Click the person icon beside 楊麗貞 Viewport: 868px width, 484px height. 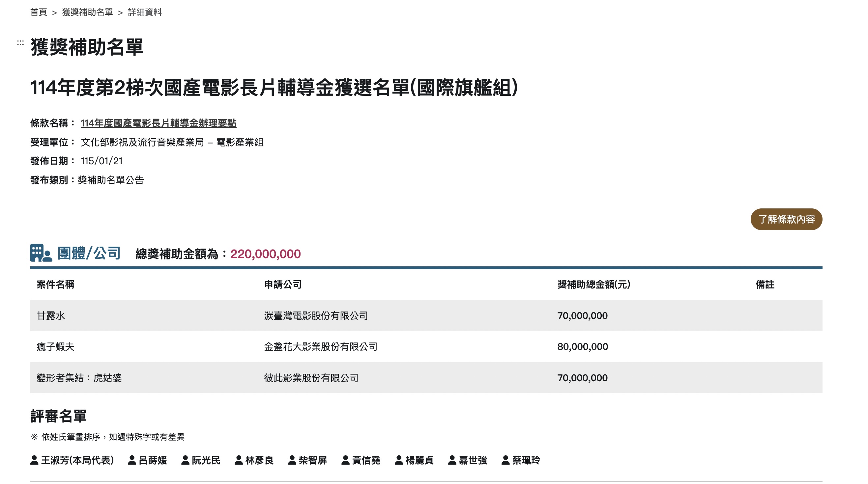399,460
